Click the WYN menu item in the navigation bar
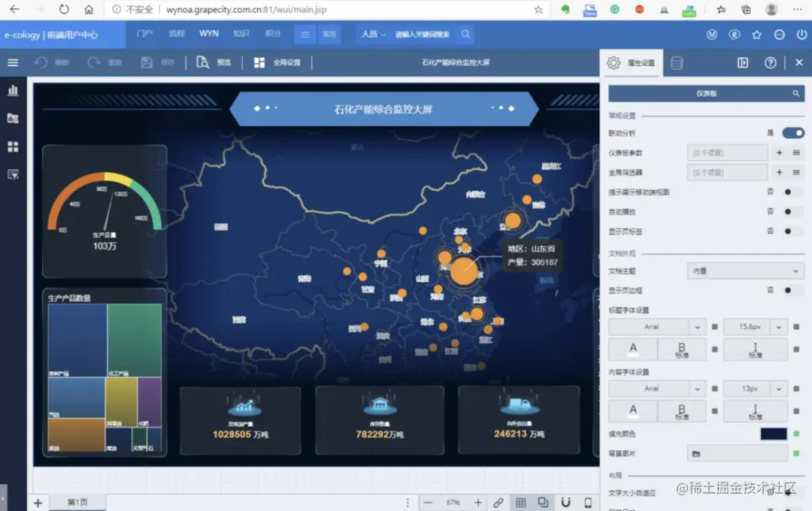 pos(208,34)
